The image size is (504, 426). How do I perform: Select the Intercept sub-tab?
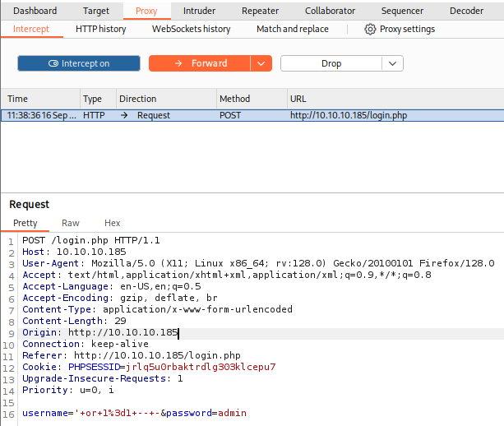pyautogui.click(x=31, y=29)
